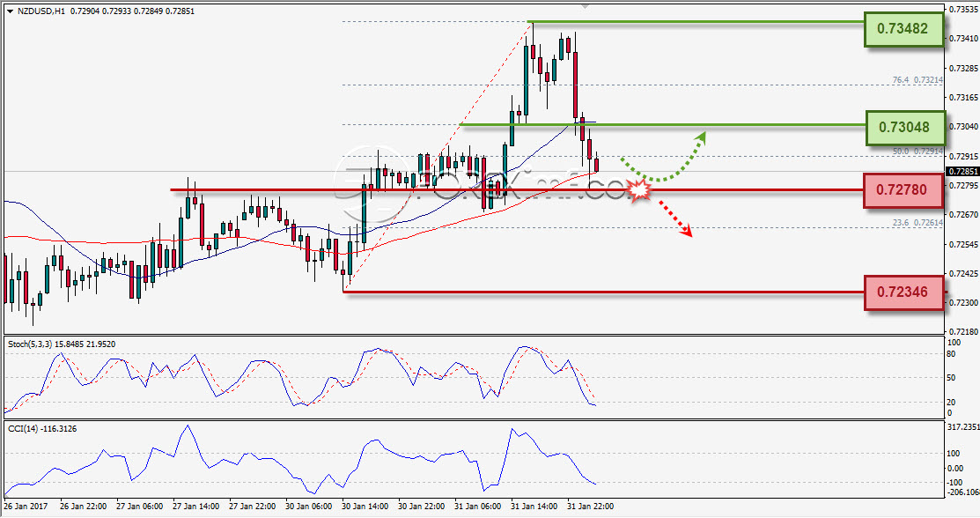This screenshot has width=980, height=518.
Task: Click the time axis label 31 Jan 14:00
Action: pos(534,507)
